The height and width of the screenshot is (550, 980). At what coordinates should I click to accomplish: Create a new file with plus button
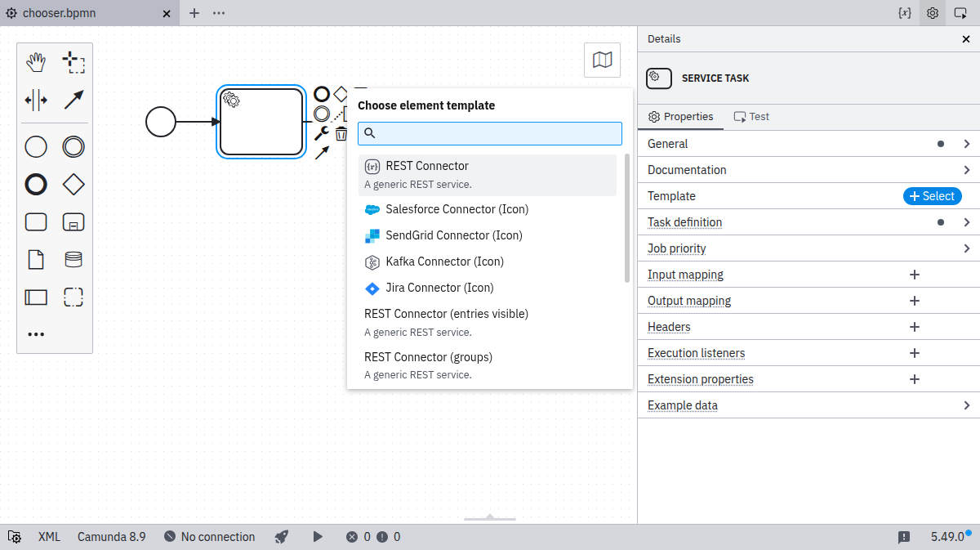[x=194, y=13]
